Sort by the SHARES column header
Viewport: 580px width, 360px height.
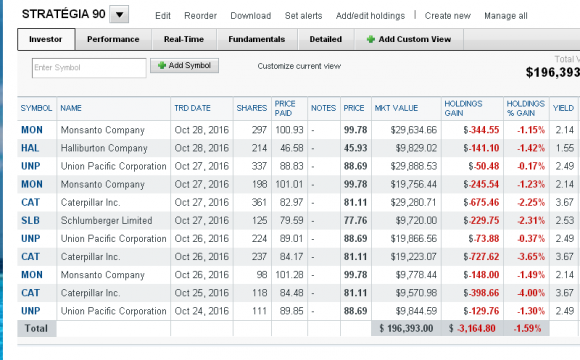pyautogui.click(x=252, y=108)
